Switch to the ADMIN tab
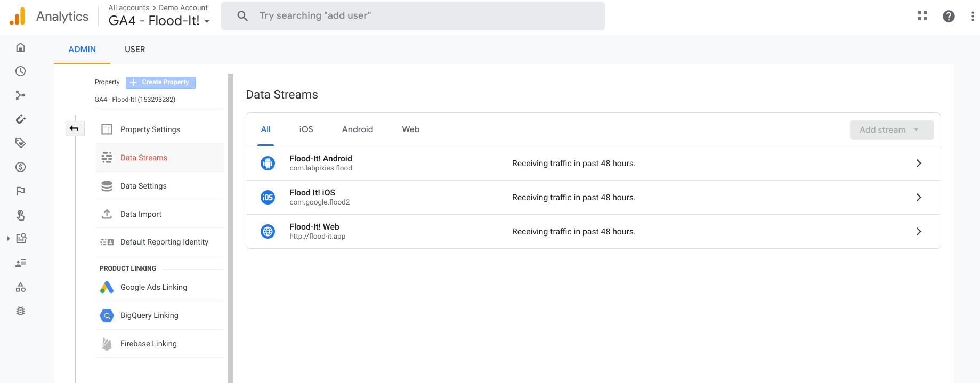 (x=82, y=50)
